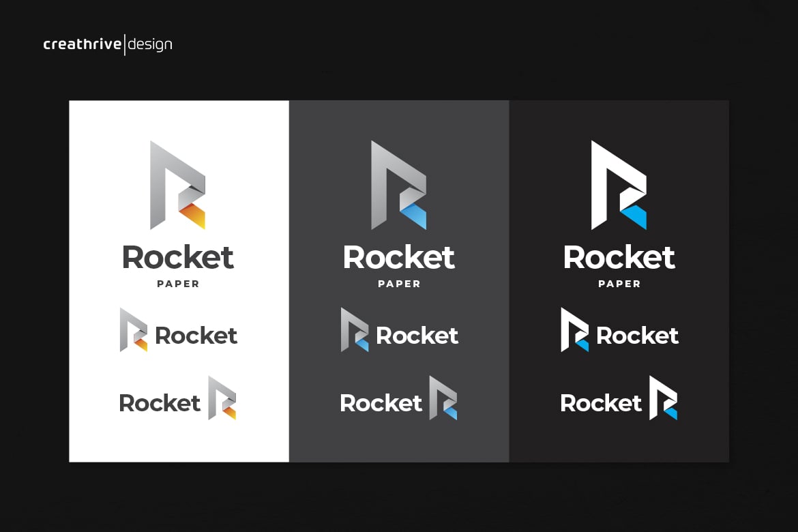This screenshot has height=532, width=798.
Task: Click the large dark Rocket wordmark on white panel
Action: point(178,257)
